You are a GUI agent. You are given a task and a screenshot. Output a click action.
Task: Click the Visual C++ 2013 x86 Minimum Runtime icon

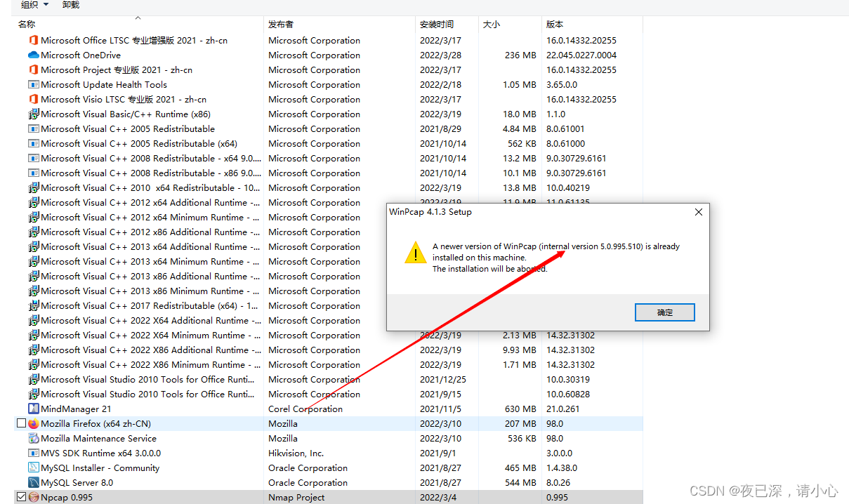tap(34, 291)
